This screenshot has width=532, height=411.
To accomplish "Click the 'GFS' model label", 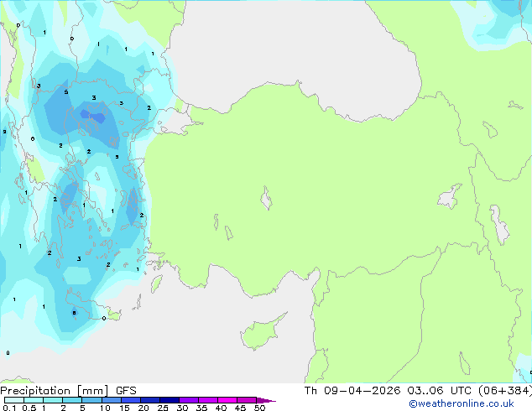I will point(126,391).
